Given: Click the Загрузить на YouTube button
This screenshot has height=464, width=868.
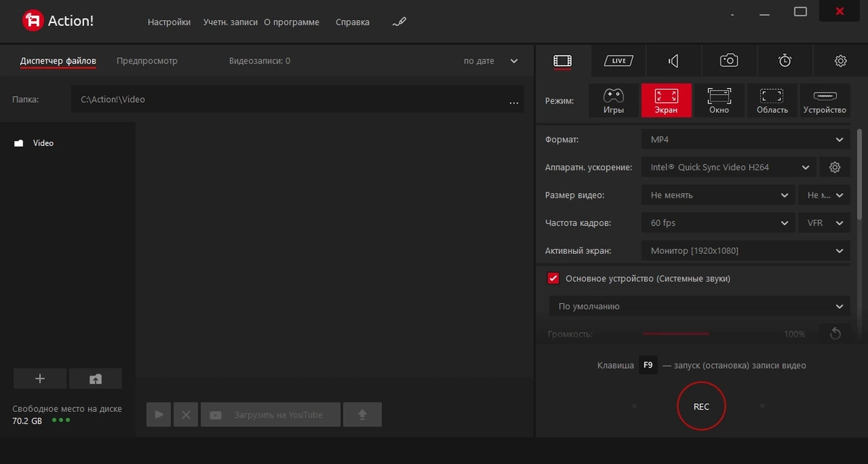Looking at the screenshot, I should click(x=271, y=415).
